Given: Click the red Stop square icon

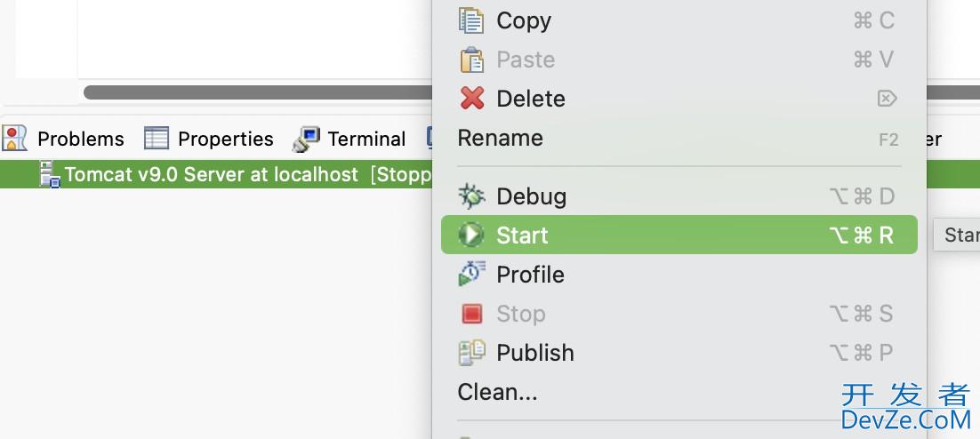Looking at the screenshot, I should (x=471, y=314).
